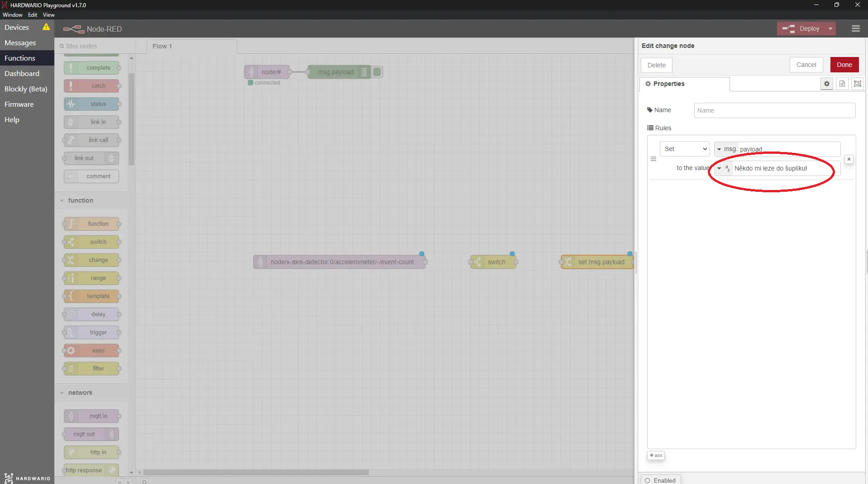Select the accelerometer event-count node on canvas

[339, 262]
